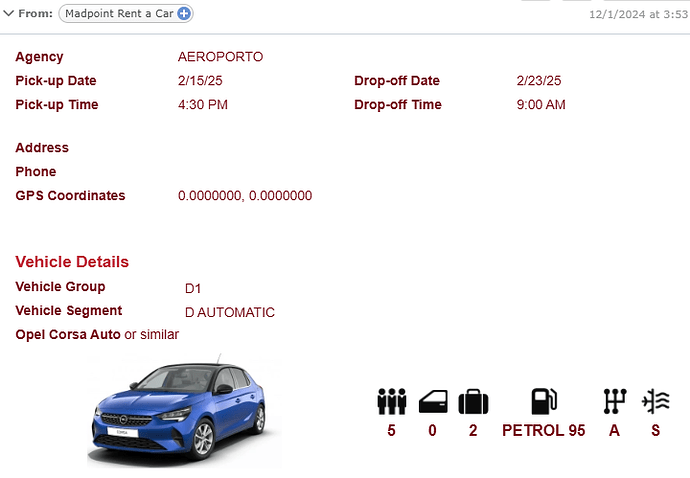Screen dimensions: 690x478
Task: Click the Madpoint Rent a Car sender pill
Action: point(125,14)
